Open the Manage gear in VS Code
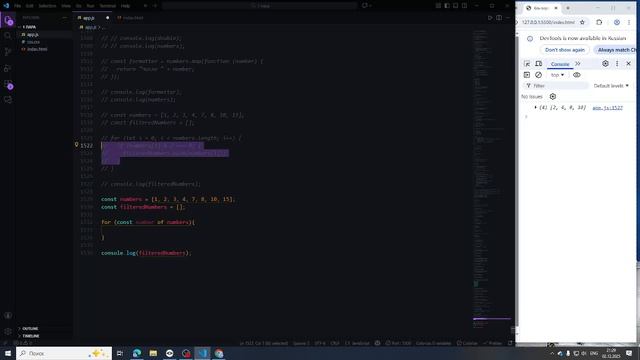Screen dimensions: 640x360 8,331
